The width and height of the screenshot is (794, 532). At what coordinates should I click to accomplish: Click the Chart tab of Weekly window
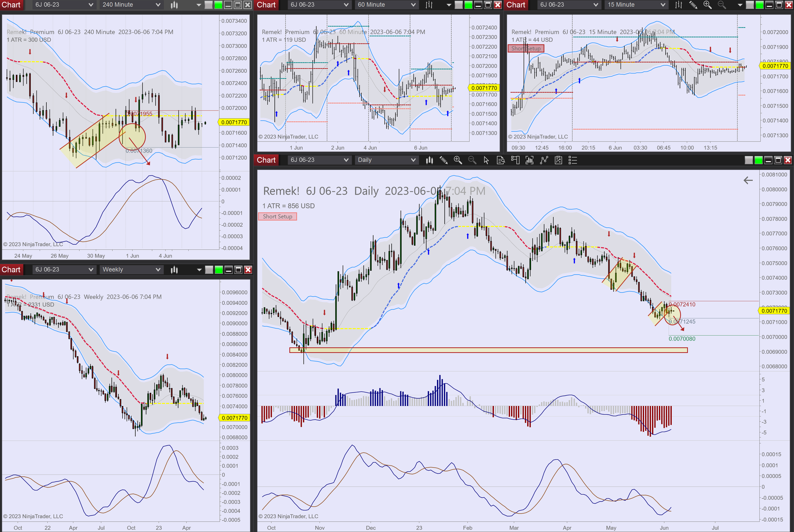tap(11, 270)
